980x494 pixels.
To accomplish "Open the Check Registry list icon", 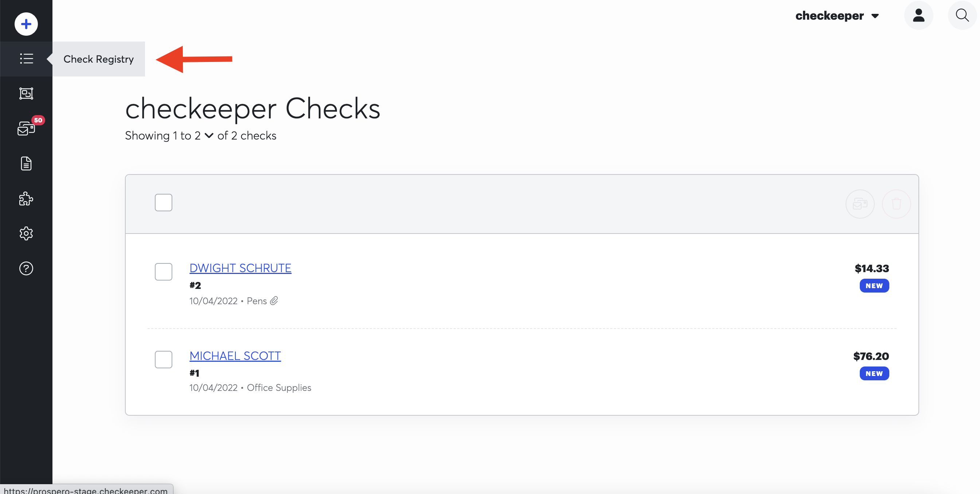I will click(26, 59).
